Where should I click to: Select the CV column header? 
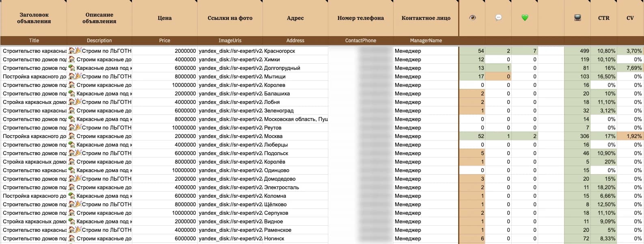click(x=630, y=18)
